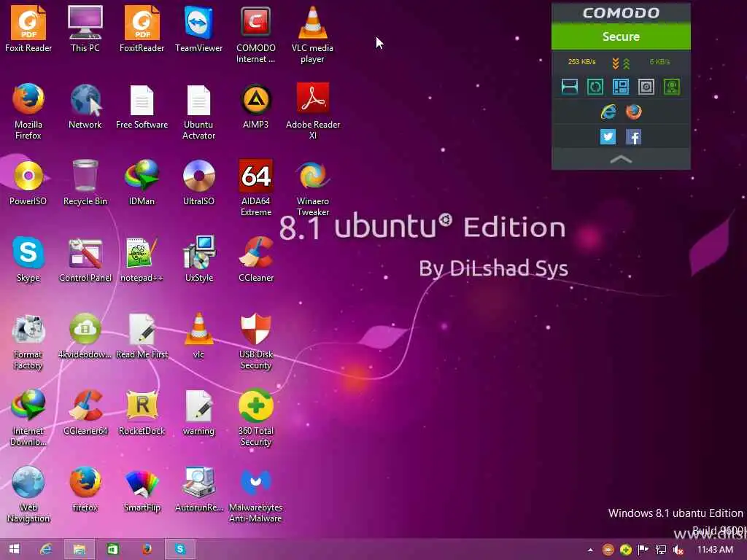
Task: Open the FoxitReader shortcut beside This PC
Action: 142,28
